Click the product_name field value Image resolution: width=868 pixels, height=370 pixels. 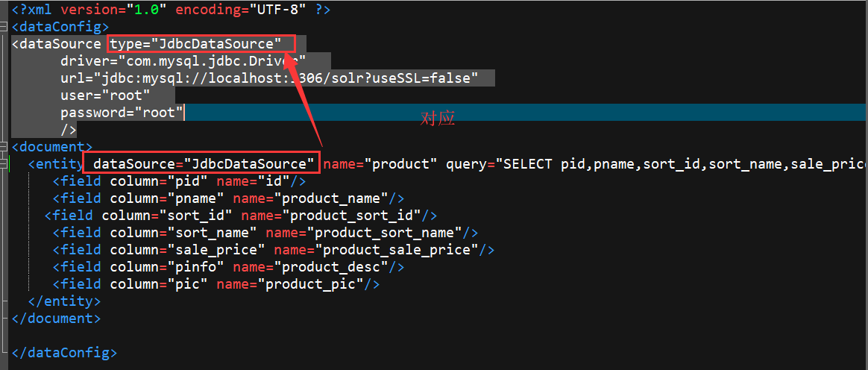(335, 198)
